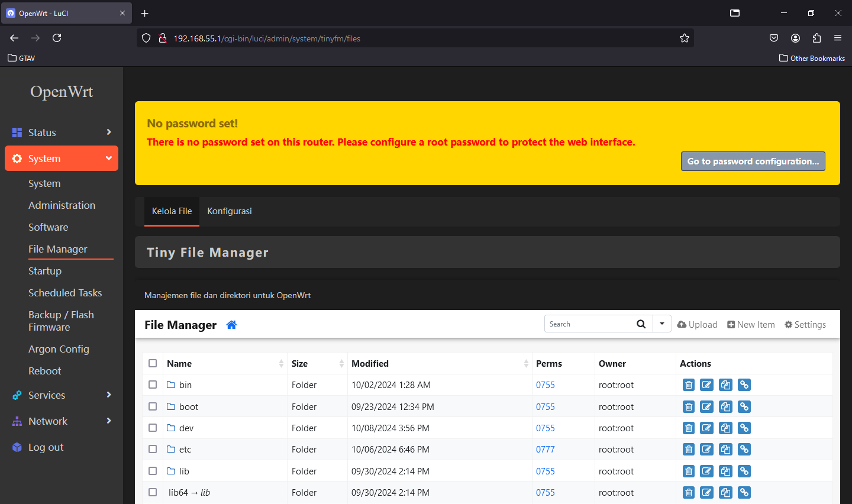Open direct link for etc folder
Image resolution: width=852 pixels, height=504 pixels.
tap(744, 450)
